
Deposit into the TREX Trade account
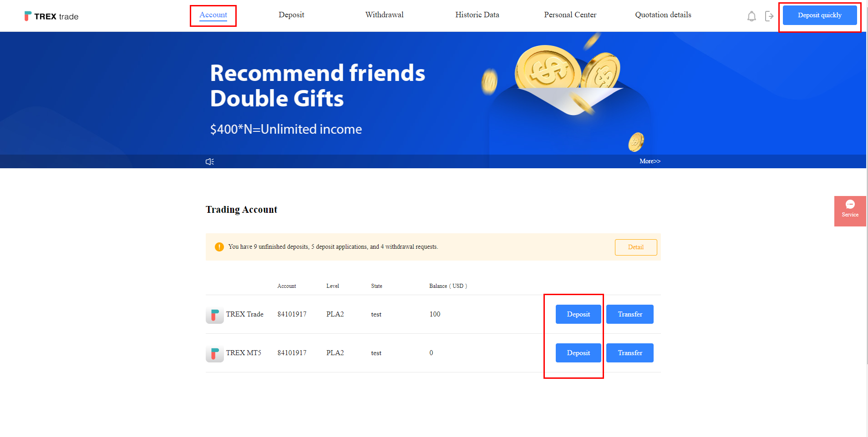point(579,314)
